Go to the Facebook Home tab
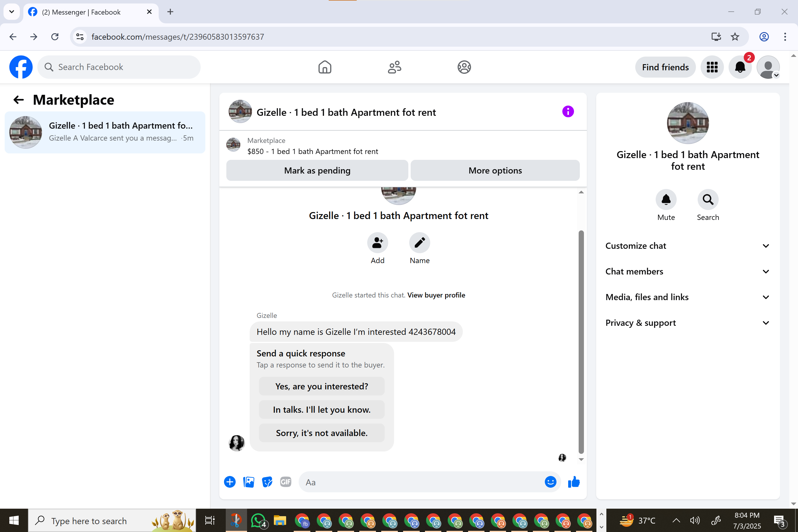Screen dimensions: 798x532 (x=325, y=67)
